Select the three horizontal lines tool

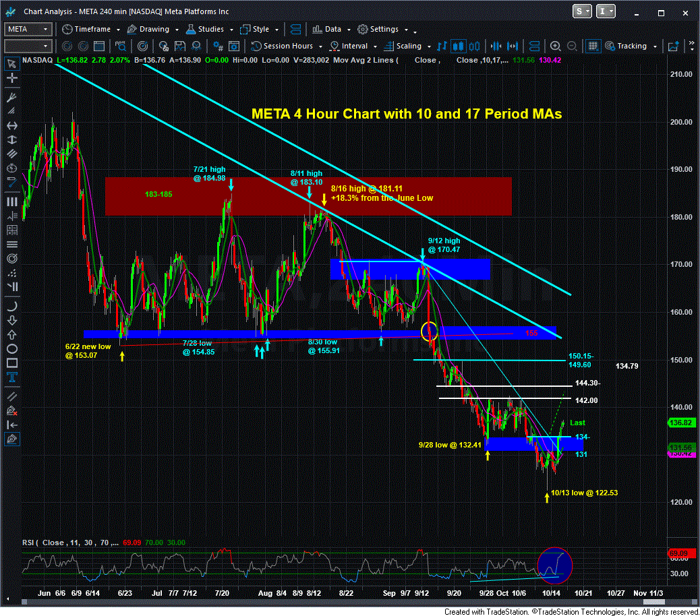[11, 244]
